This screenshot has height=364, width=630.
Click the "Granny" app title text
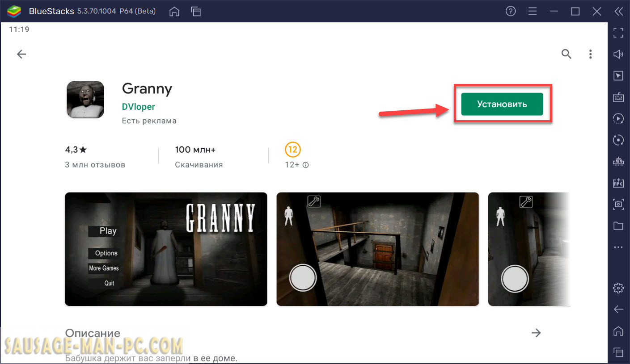(x=147, y=89)
